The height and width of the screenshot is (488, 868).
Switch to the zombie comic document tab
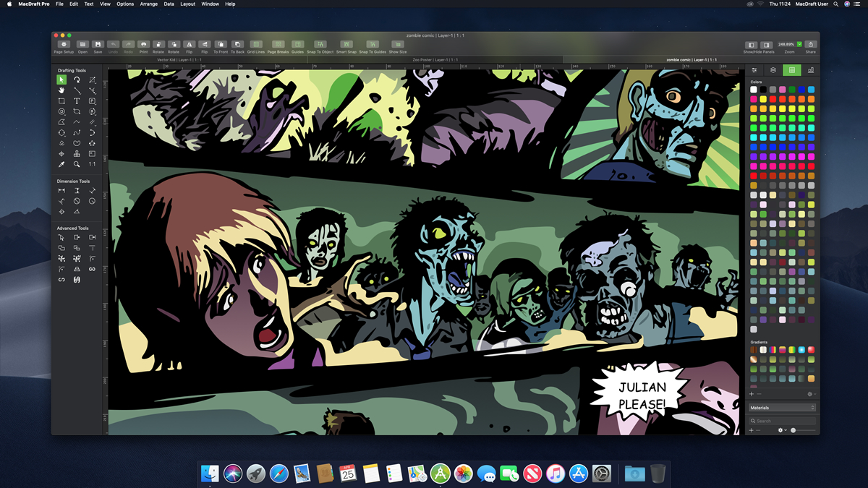(x=690, y=59)
